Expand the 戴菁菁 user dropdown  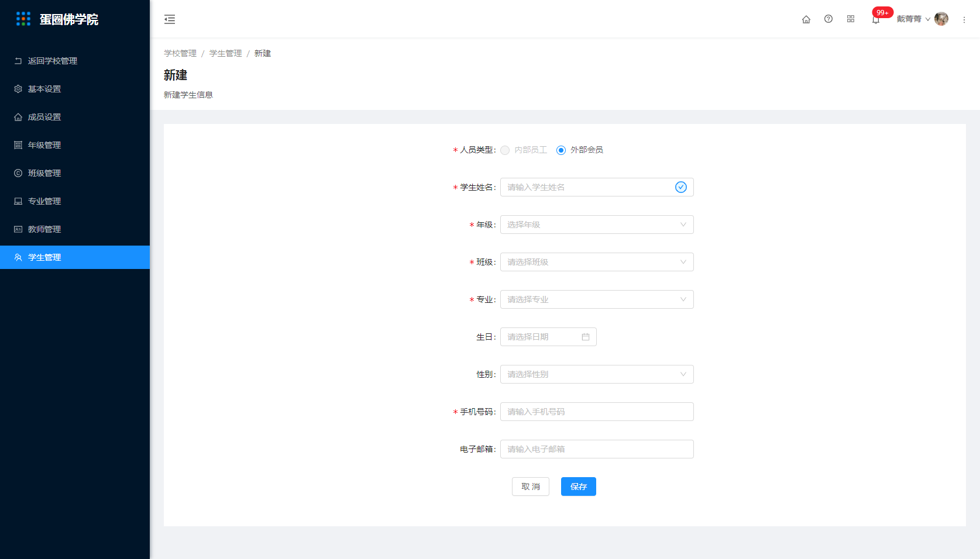[x=913, y=19]
